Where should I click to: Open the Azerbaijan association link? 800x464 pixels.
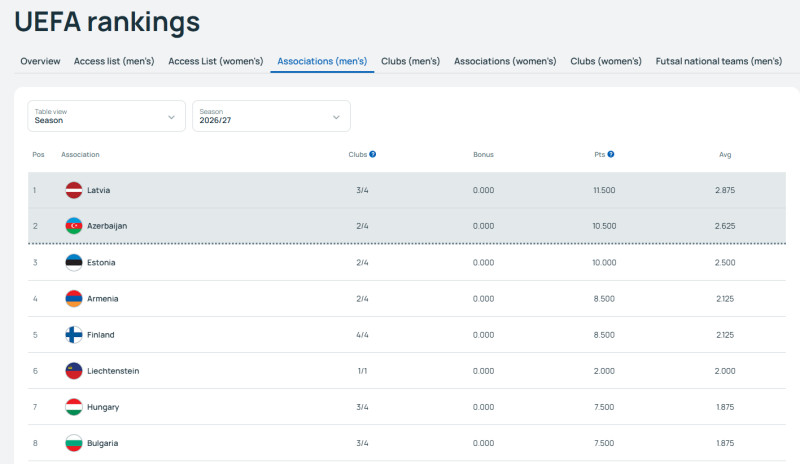pyautogui.click(x=107, y=226)
